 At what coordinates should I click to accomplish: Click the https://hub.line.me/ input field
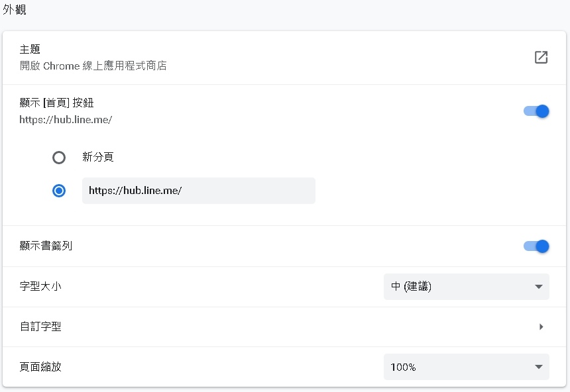click(198, 191)
